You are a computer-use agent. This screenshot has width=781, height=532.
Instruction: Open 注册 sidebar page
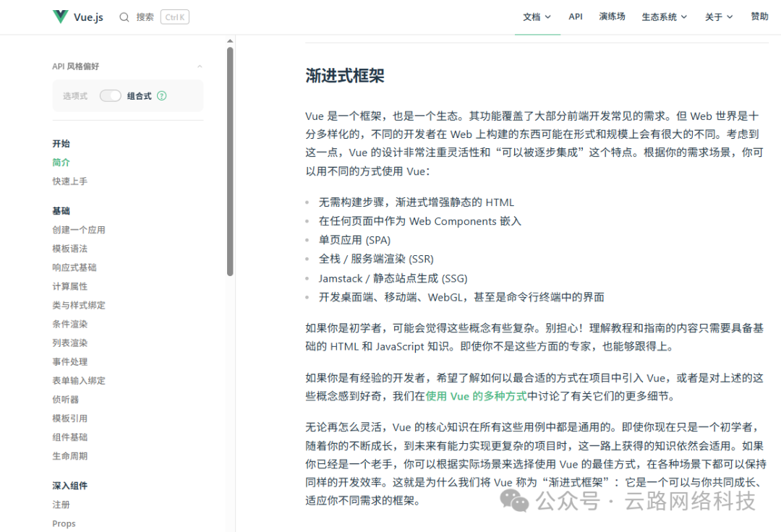point(61,505)
